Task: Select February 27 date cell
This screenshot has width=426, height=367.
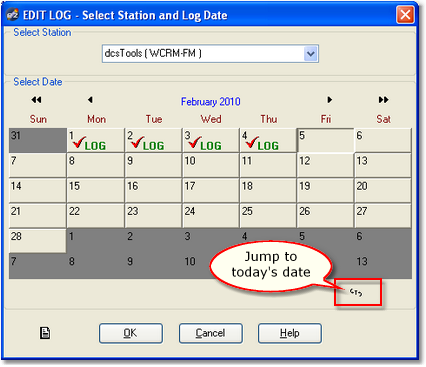Action: coord(383,216)
